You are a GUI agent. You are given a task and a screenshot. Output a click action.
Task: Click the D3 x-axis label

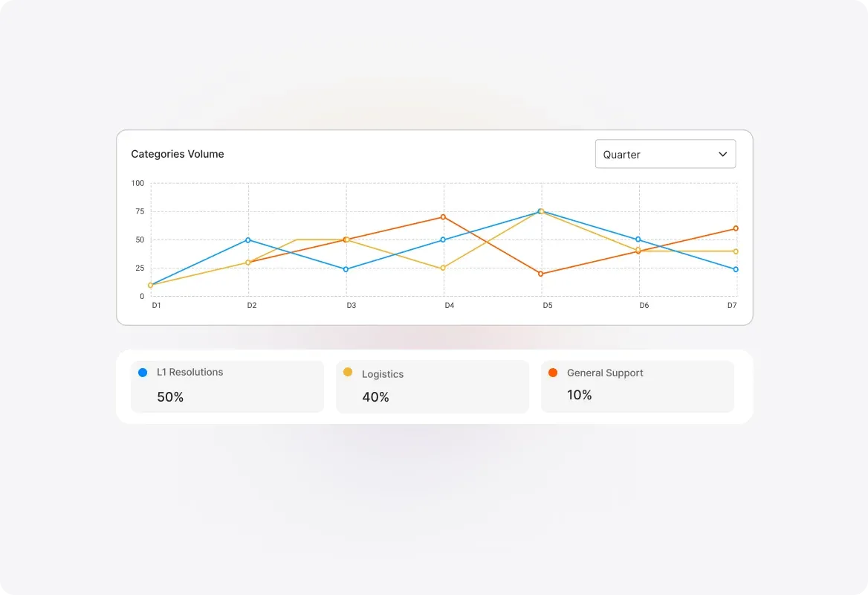point(351,305)
